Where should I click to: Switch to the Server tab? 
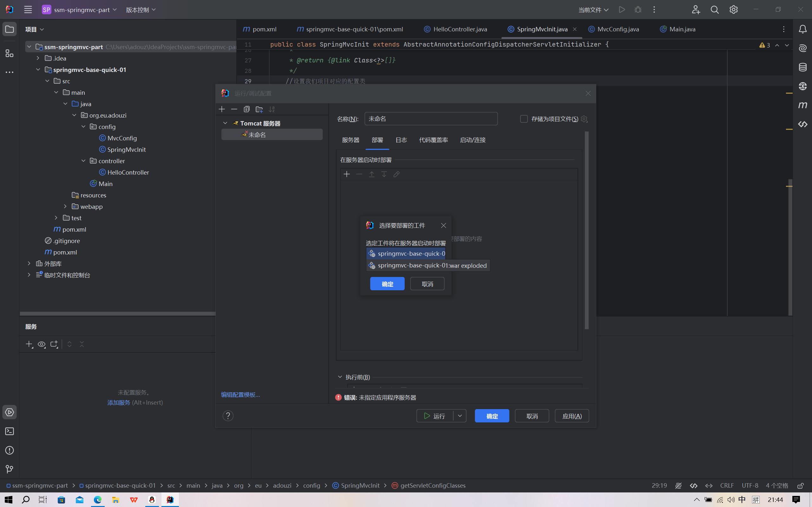(350, 140)
